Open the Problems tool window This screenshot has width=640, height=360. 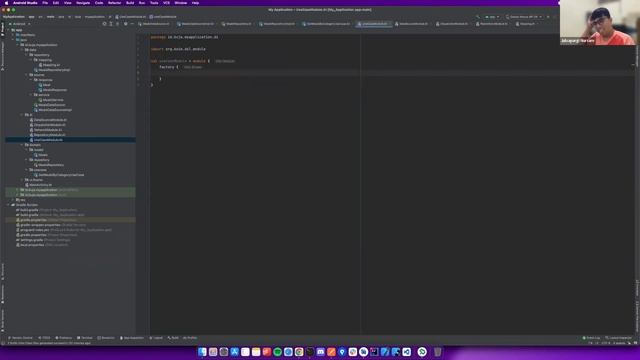coord(64,338)
